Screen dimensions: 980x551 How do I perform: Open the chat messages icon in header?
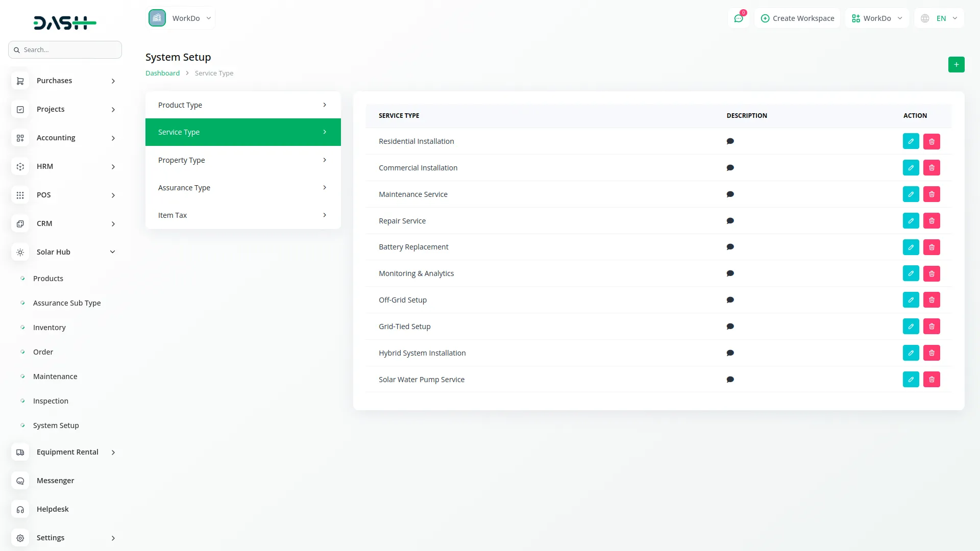pos(738,18)
